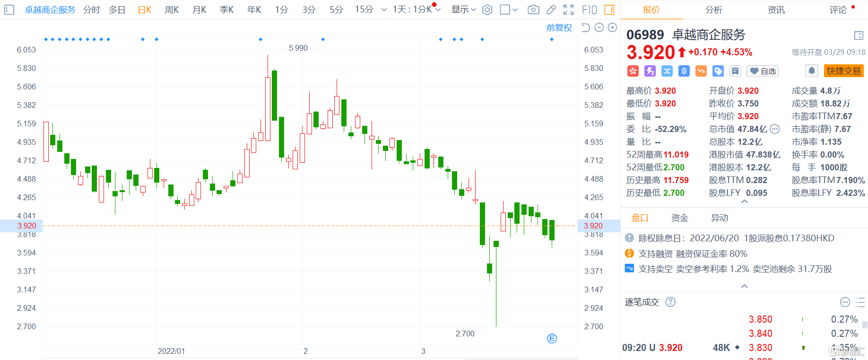Click the 2.700 low price label

465,334
